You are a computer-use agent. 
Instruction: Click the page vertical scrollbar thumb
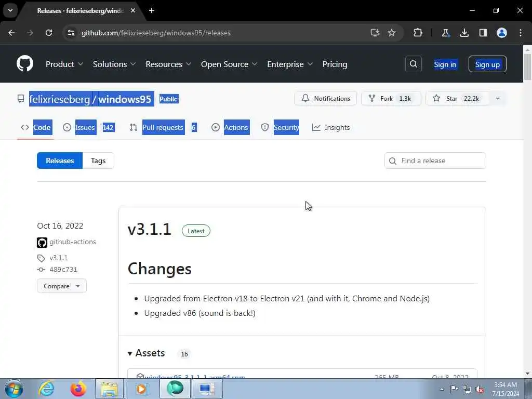pyautogui.click(x=527, y=67)
